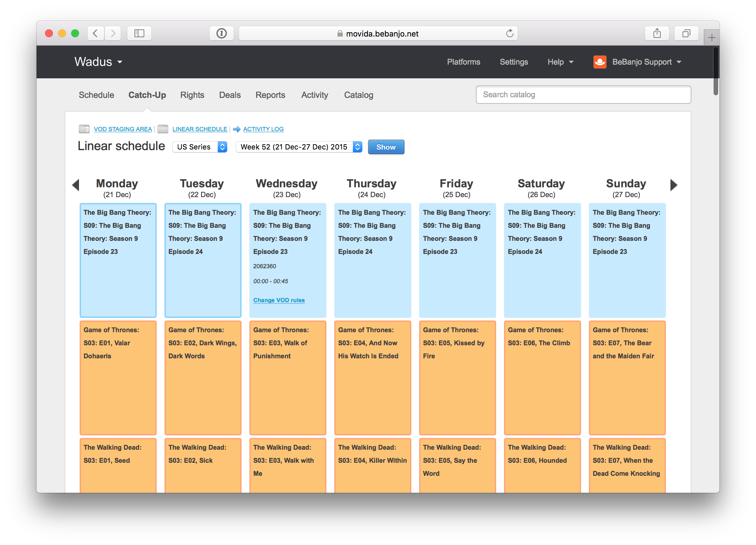Select Game of Thrones E01 Valar Dohaeris
Image resolution: width=756 pixels, height=545 pixels.
[x=118, y=378]
